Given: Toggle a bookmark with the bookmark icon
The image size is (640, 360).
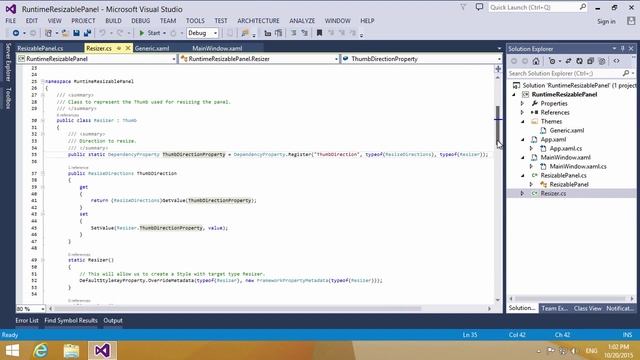Looking at the screenshot, I should pyautogui.click(x=319, y=33).
